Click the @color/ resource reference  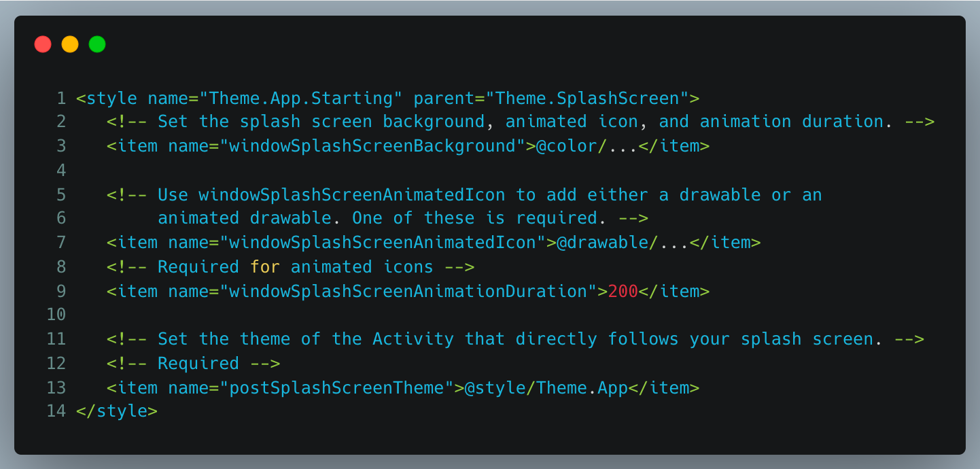click(572, 146)
